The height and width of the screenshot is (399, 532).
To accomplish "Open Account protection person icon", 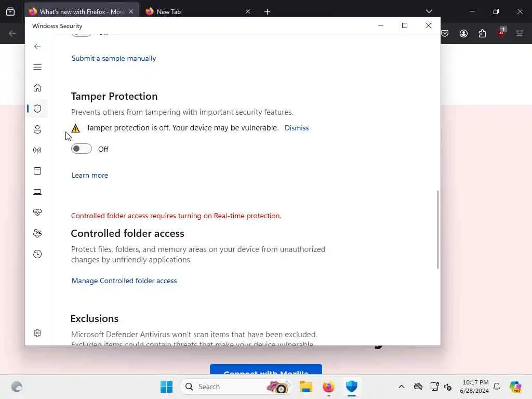I will click(x=37, y=129).
